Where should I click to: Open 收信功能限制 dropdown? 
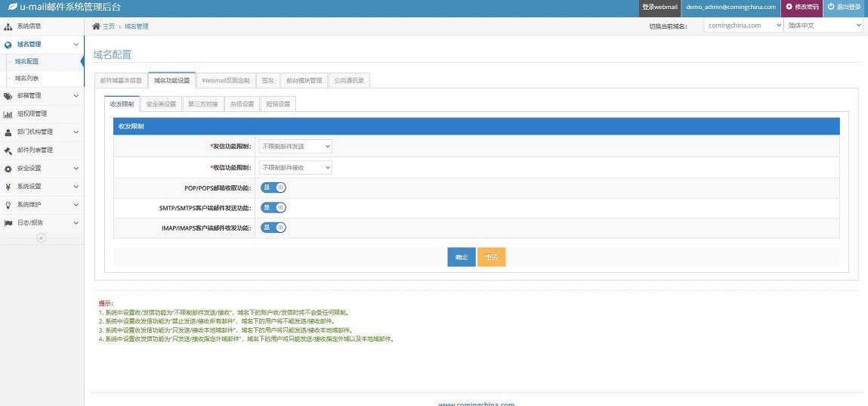[x=295, y=167]
